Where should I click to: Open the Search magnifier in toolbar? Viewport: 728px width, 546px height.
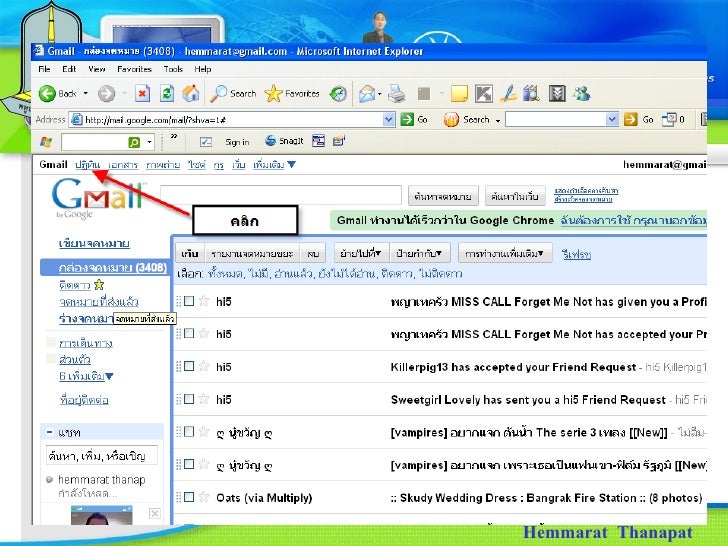click(x=218, y=94)
